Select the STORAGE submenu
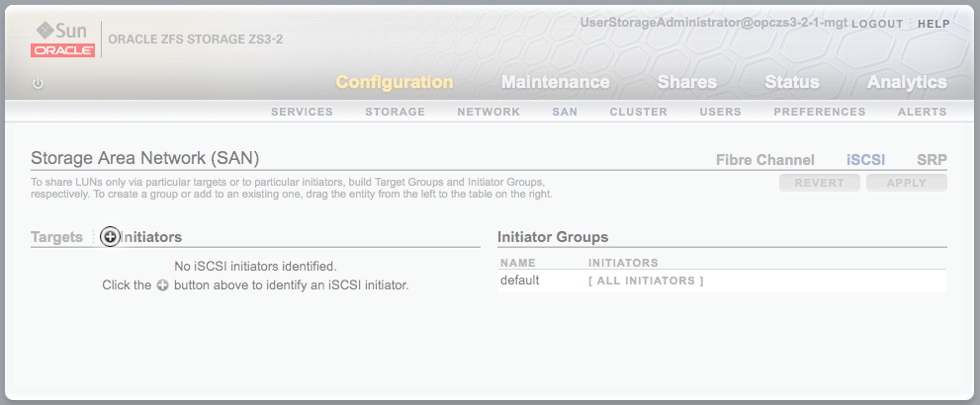 pyautogui.click(x=395, y=112)
